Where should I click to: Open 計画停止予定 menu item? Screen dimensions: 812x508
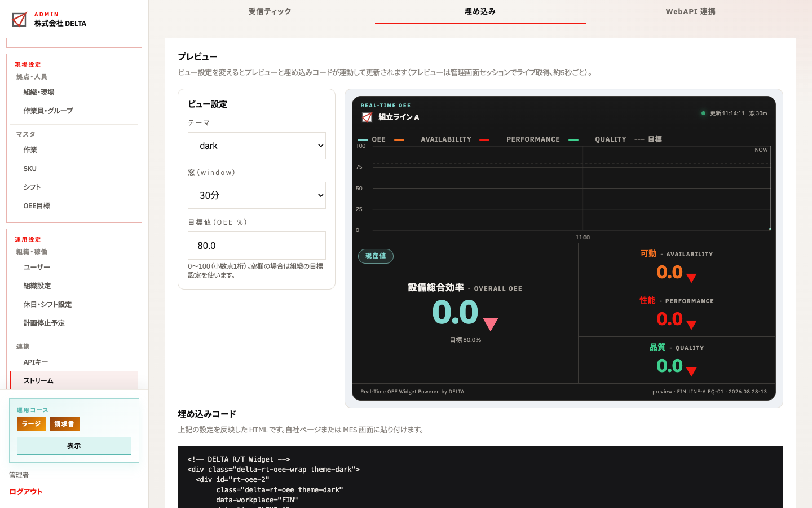click(x=74, y=323)
